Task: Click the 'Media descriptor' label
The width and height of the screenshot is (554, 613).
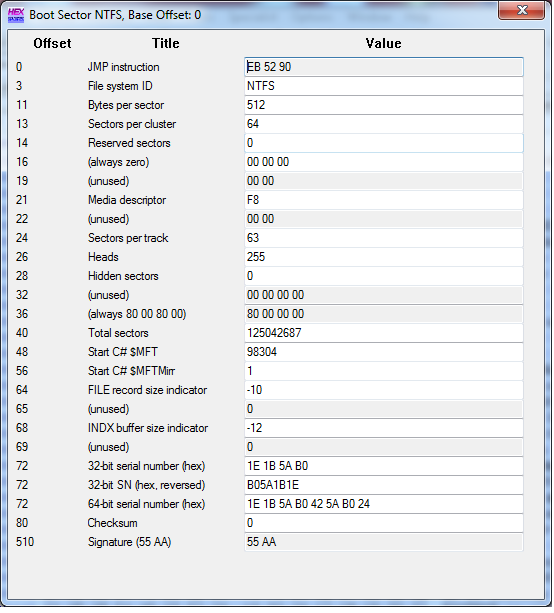Action: click(x=127, y=200)
